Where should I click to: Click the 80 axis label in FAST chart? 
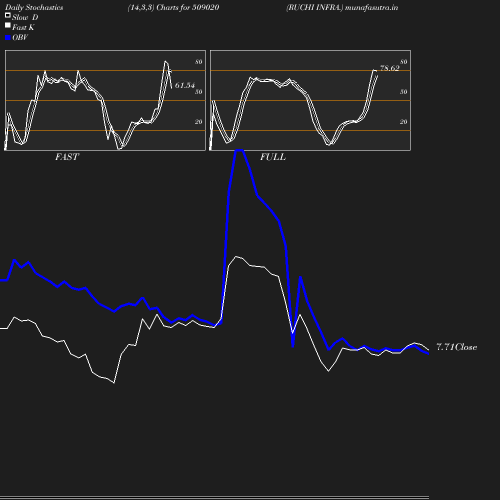pos(199,62)
